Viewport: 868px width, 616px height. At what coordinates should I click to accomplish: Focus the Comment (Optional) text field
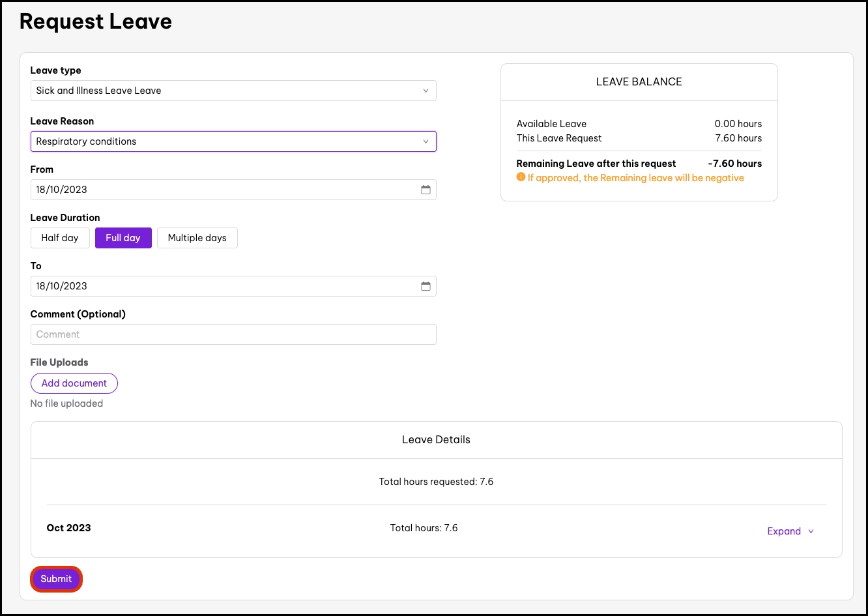[x=233, y=334]
